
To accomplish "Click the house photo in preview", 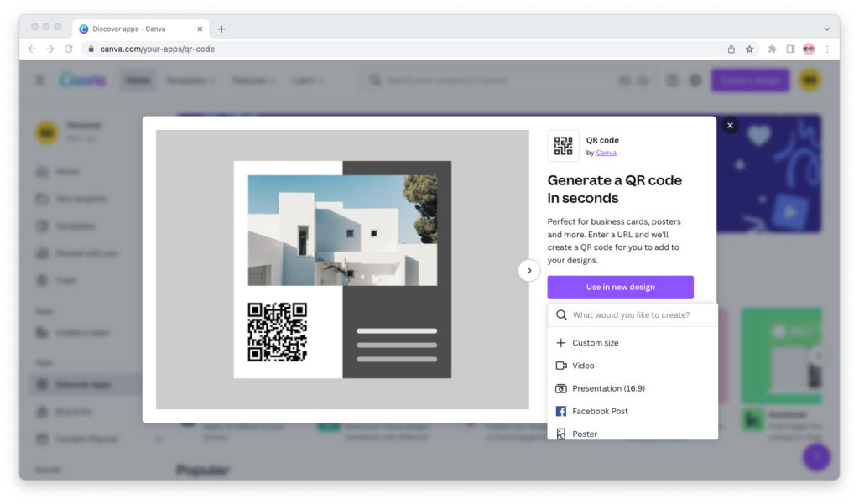I will (342, 230).
